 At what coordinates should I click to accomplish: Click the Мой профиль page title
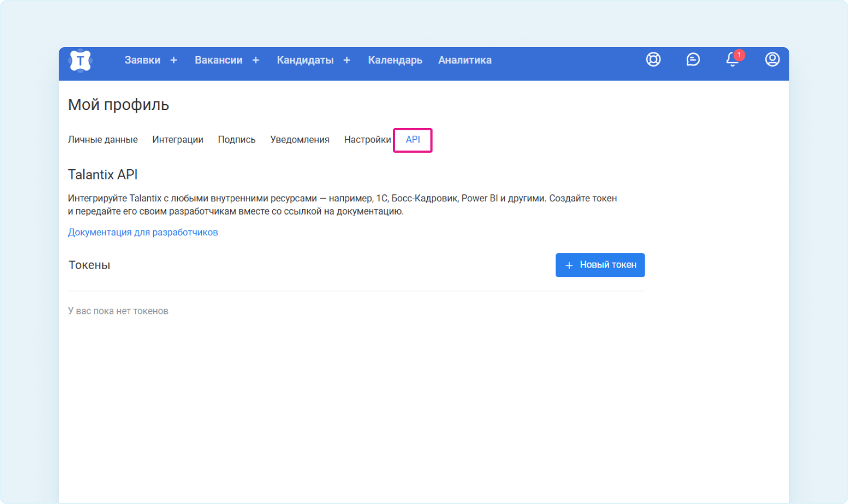click(x=119, y=105)
